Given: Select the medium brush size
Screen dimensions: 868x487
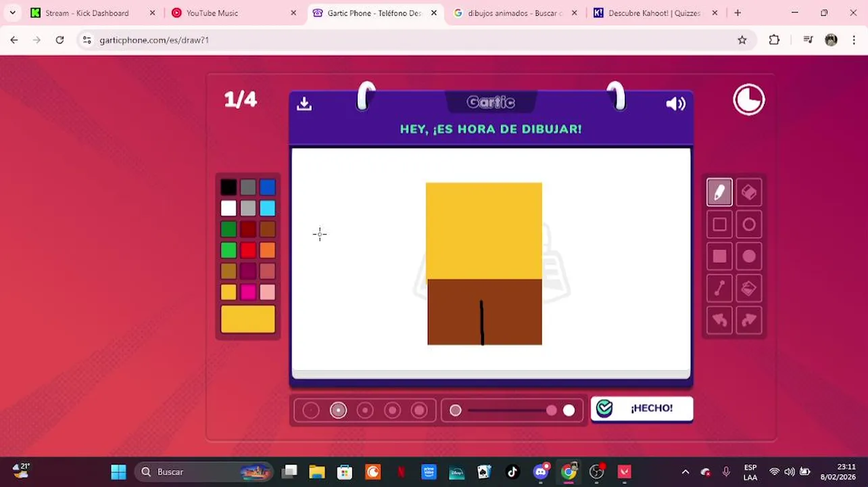Looking at the screenshot, I should [365, 411].
